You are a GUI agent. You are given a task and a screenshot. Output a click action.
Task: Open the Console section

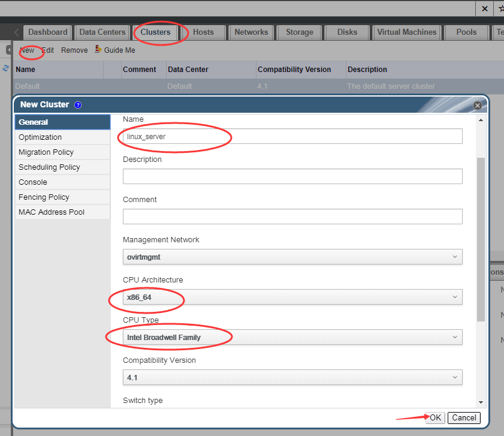coord(63,182)
